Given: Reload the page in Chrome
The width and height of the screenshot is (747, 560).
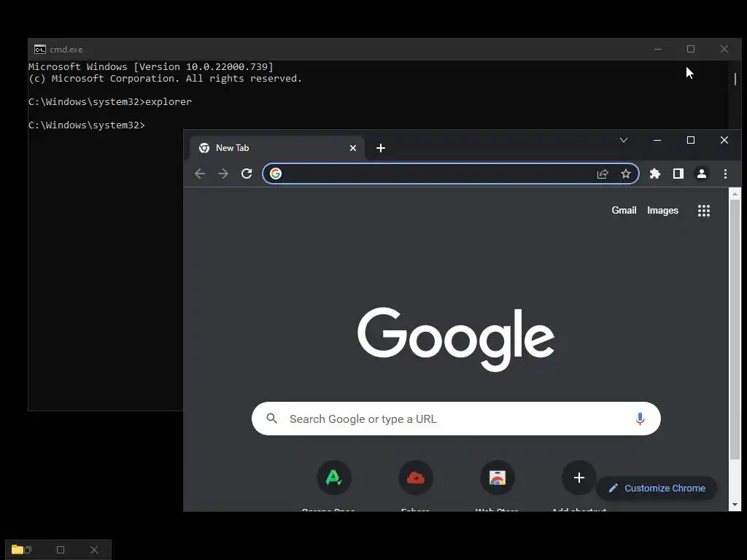Looking at the screenshot, I should pos(247,174).
